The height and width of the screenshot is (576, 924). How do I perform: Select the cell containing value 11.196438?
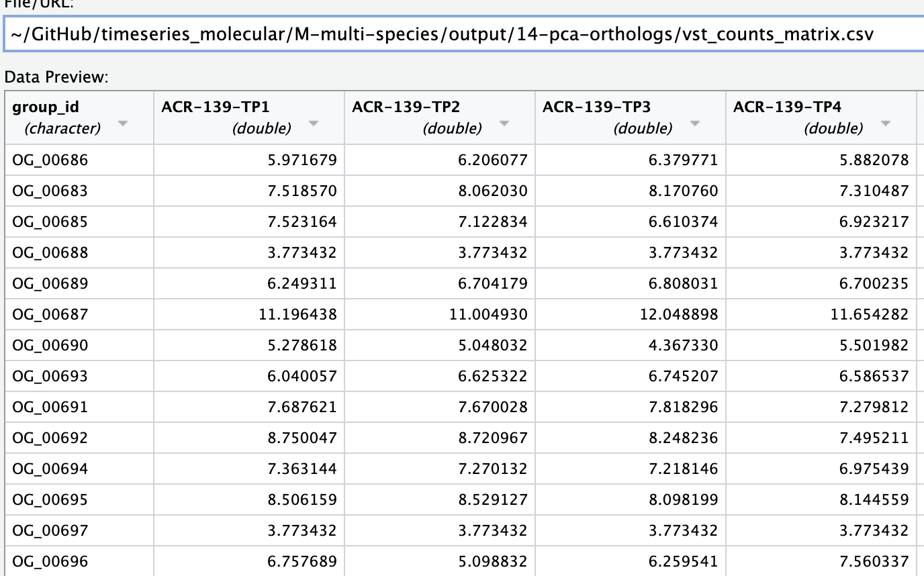pyautogui.click(x=297, y=314)
